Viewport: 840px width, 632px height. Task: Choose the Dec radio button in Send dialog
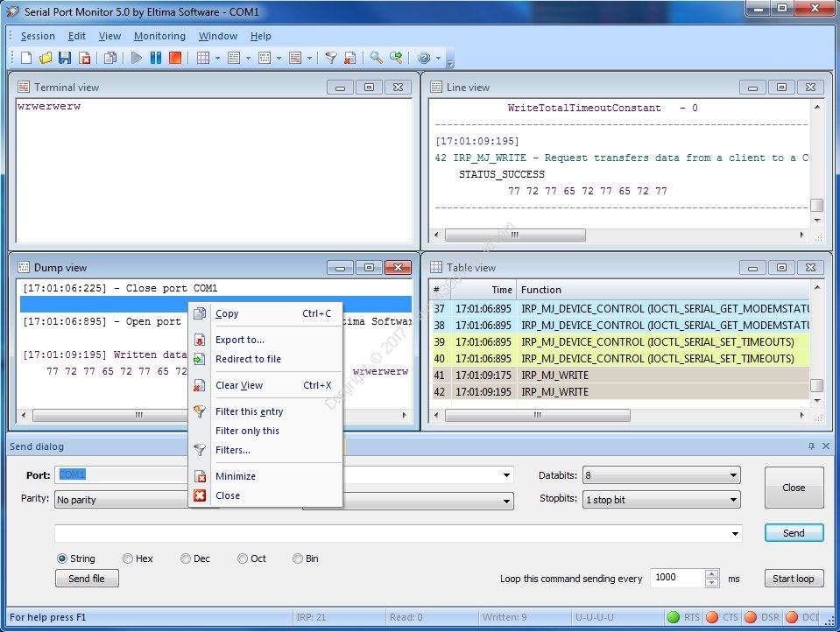185,558
